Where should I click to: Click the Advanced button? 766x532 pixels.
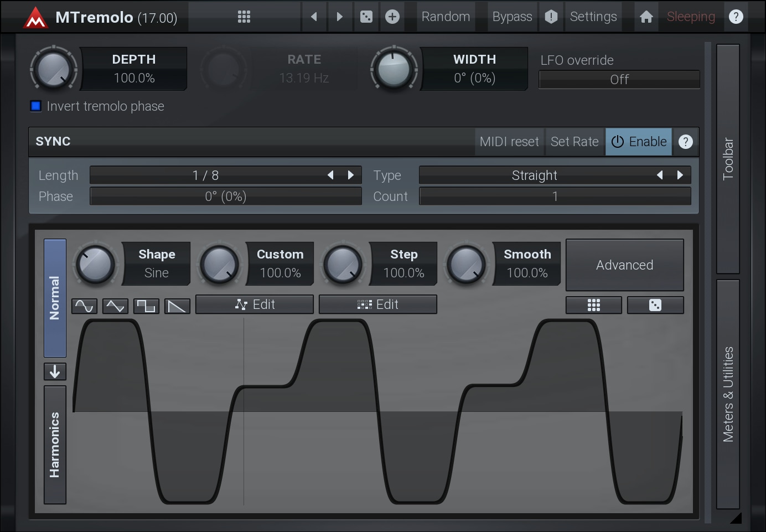point(624,265)
